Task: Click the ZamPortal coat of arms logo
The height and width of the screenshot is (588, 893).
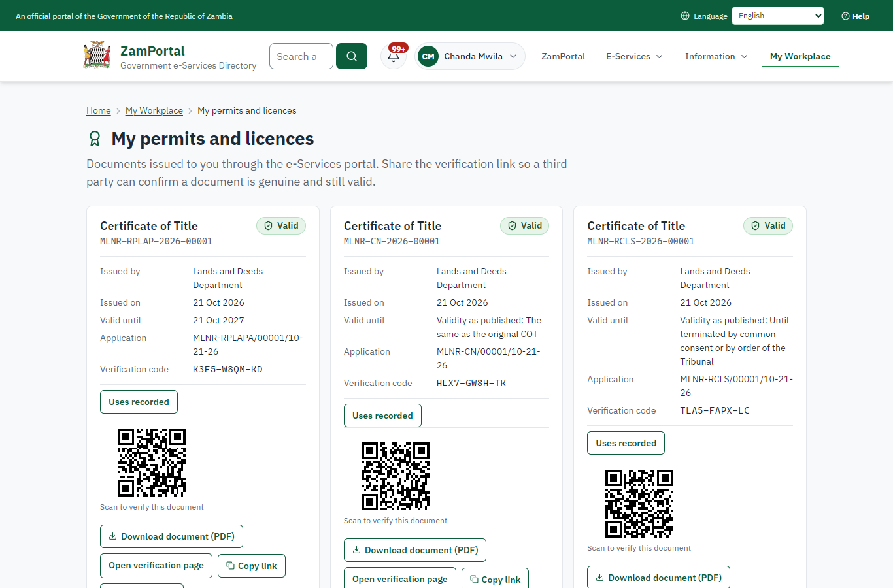Action: [x=97, y=56]
